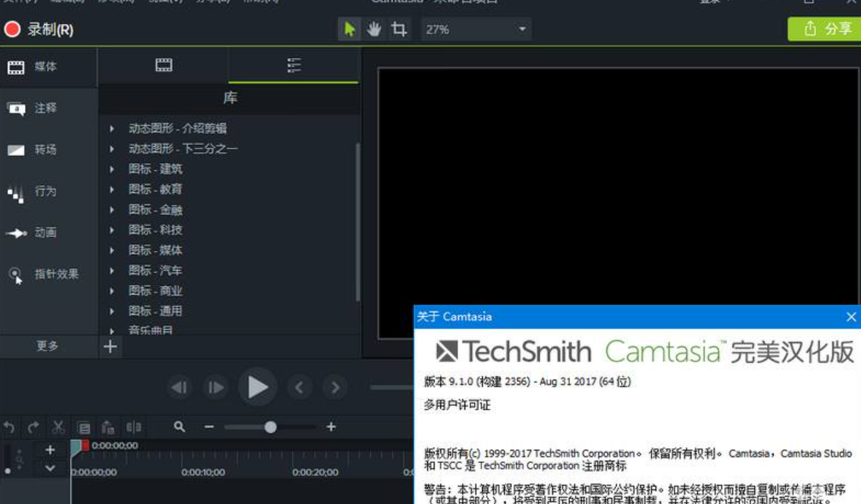Copy selection using the timeline copy icon
The width and height of the screenshot is (861, 504).
tap(83, 427)
